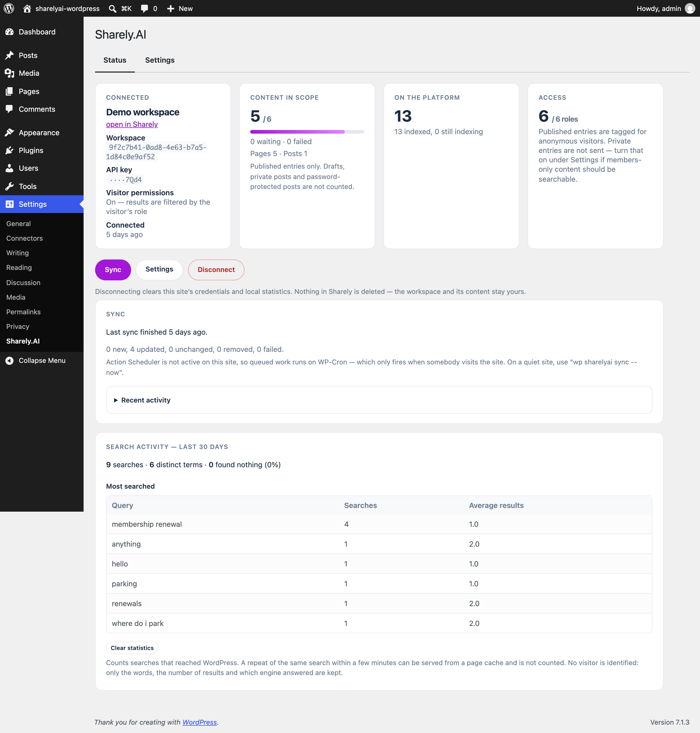Click the Sharely.AI page heading
Image resolution: width=700 pixels, height=733 pixels.
click(120, 34)
